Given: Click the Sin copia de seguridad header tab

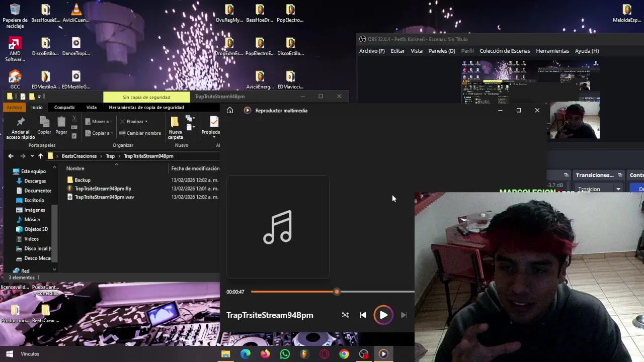Looking at the screenshot, I should [x=146, y=97].
